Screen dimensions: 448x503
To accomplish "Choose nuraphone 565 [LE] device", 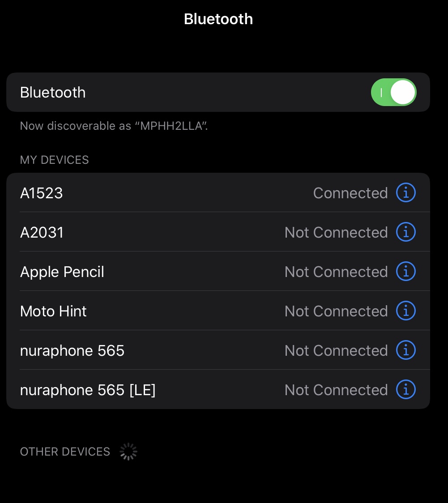I will [x=88, y=390].
